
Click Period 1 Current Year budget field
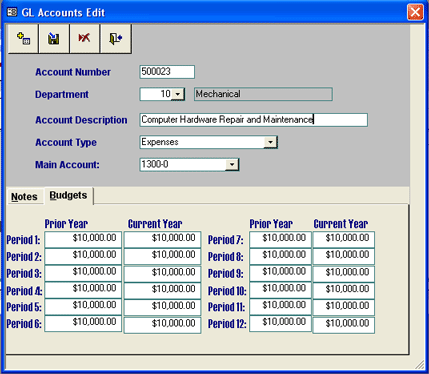162,239
